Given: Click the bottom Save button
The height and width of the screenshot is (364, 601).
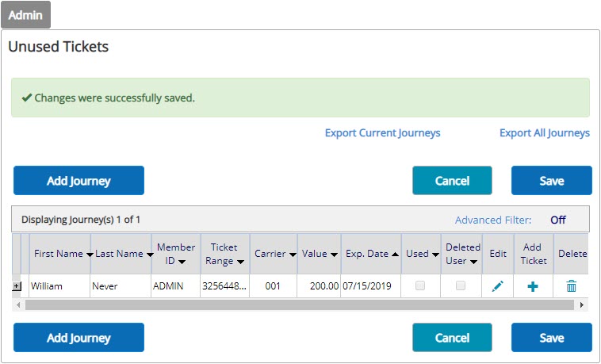Looking at the screenshot, I should pyautogui.click(x=552, y=337).
